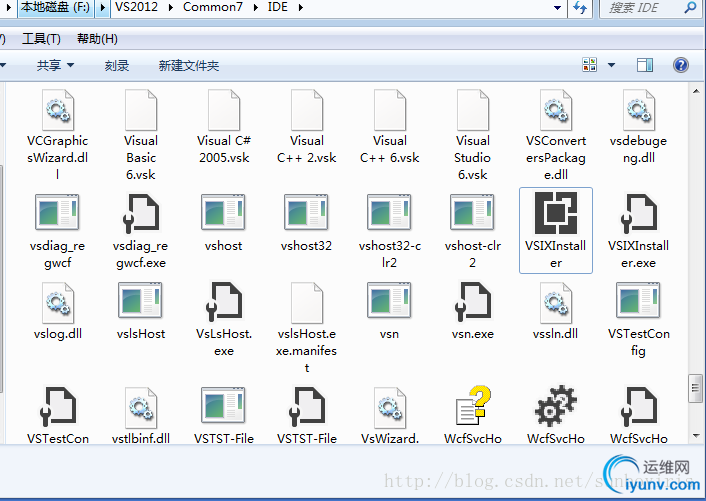Select VSTST-File with window icon

tap(224, 415)
